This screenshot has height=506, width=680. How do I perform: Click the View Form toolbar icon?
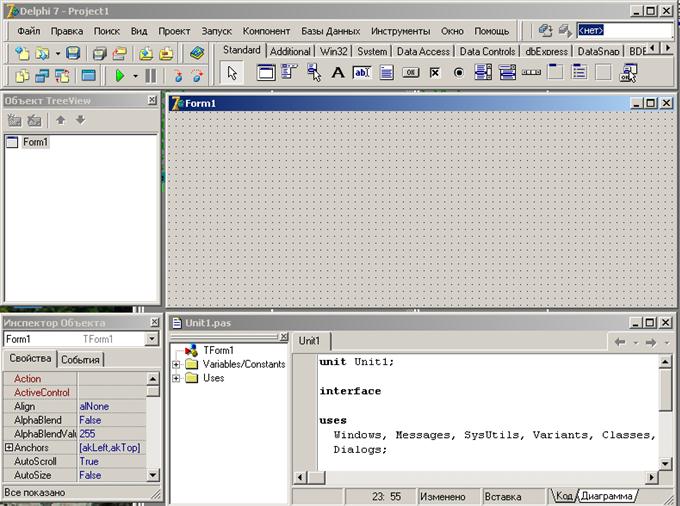42,76
